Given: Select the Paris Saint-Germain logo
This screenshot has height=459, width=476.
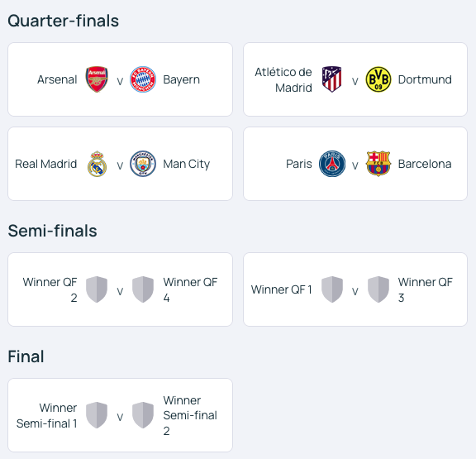Looking at the screenshot, I should (332, 164).
